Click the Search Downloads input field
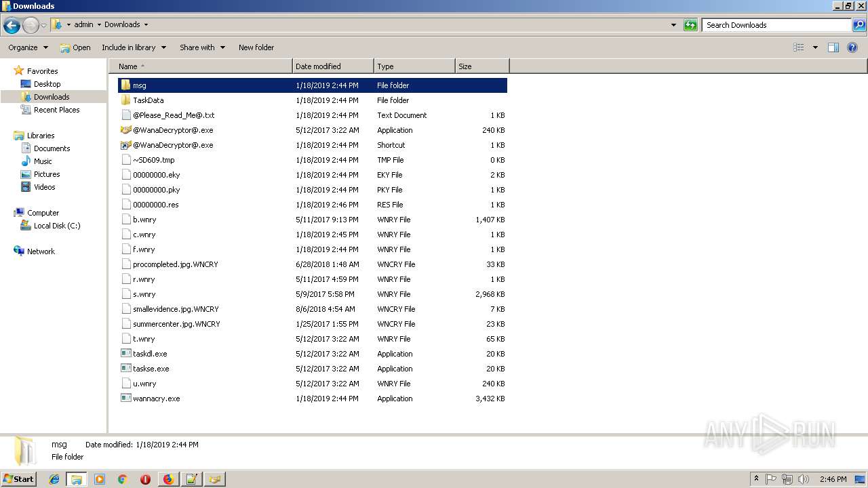The image size is (868, 488). click(x=776, y=25)
